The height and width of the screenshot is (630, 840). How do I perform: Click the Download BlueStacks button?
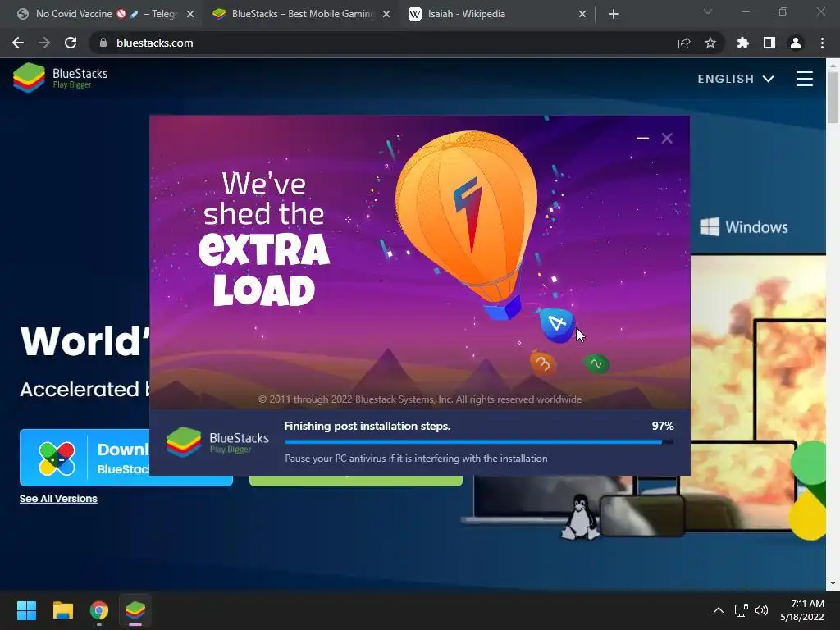coord(84,458)
